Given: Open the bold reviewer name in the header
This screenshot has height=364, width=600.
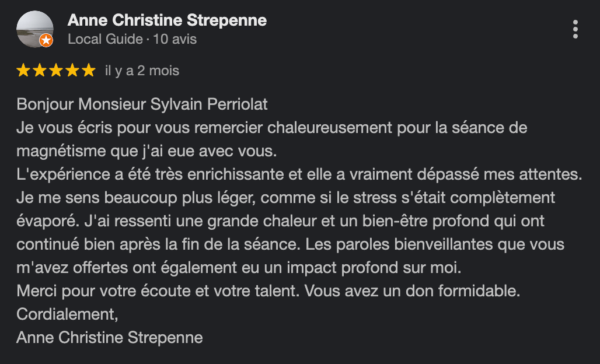Looking at the screenshot, I should pyautogui.click(x=167, y=20).
